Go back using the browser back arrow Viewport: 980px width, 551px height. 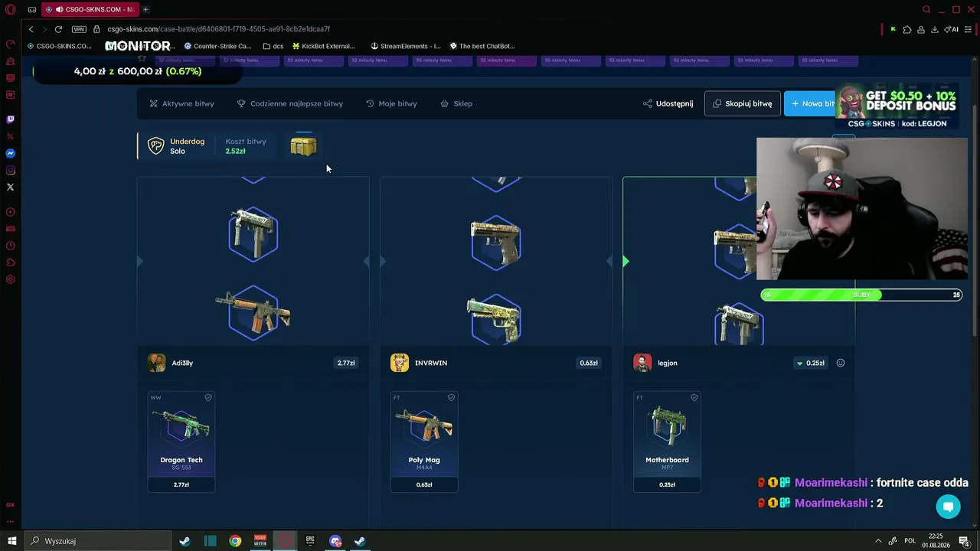[x=31, y=29]
